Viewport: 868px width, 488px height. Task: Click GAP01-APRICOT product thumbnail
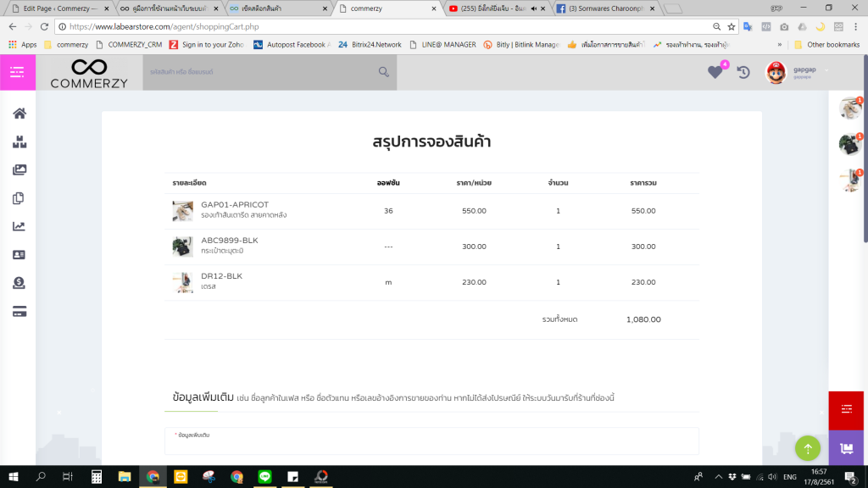tap(183, 211)
